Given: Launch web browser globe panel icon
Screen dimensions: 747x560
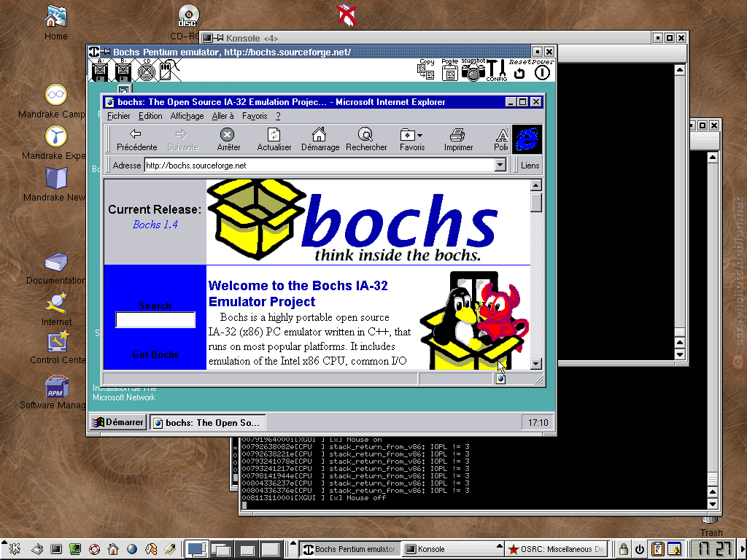Looking at the screenshot, I should [x=132, y=549].
